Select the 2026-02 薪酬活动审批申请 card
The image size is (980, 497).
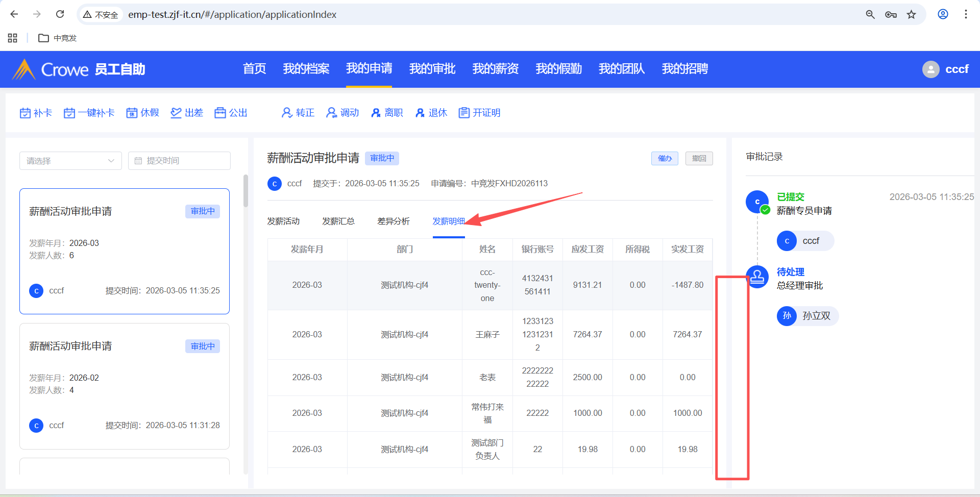(125, 386)
